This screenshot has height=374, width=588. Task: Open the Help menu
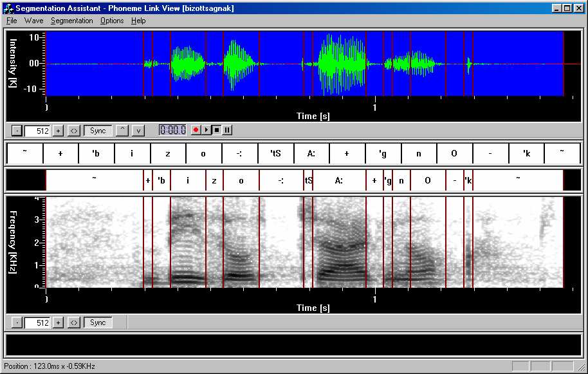[138, 21]
